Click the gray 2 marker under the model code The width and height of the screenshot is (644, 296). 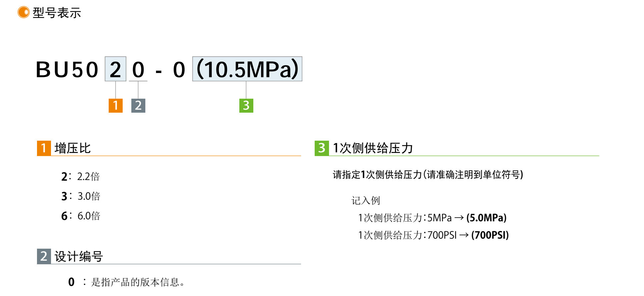(x=138, y=105)
